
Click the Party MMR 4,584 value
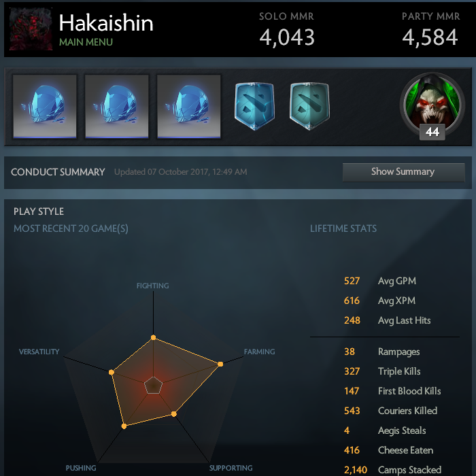click(430, 37)
